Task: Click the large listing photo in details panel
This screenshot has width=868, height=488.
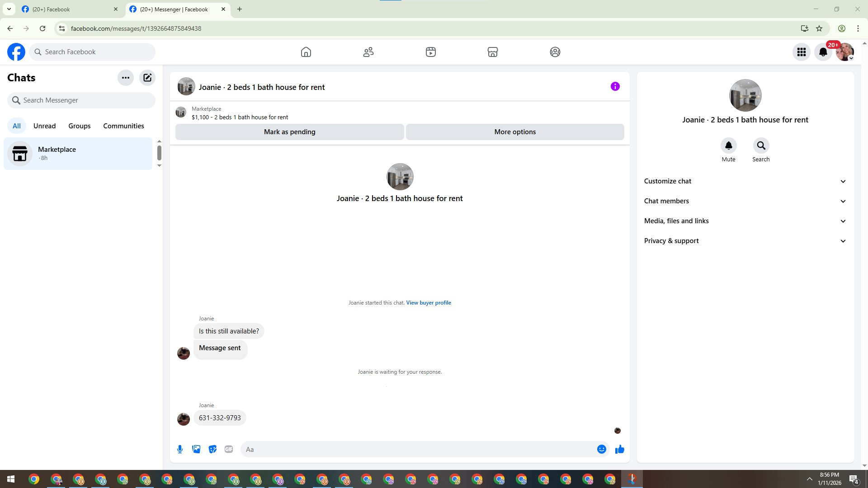Action: click(745, 95)
